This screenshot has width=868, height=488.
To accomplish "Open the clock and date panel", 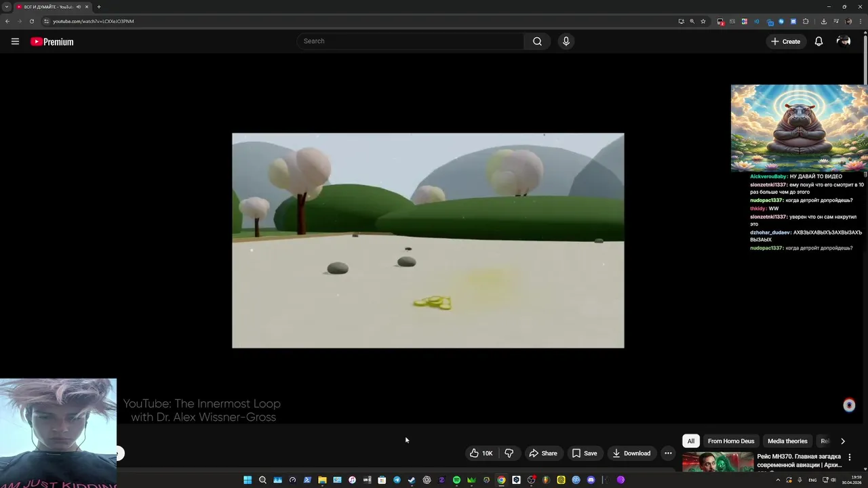I will pyautogui.click(x=851, y=480).
